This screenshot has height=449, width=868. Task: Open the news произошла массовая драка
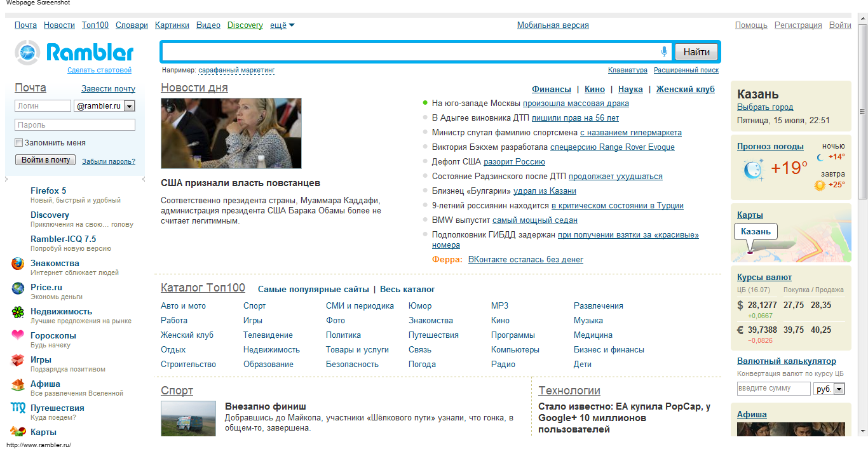tap(576, 104)
